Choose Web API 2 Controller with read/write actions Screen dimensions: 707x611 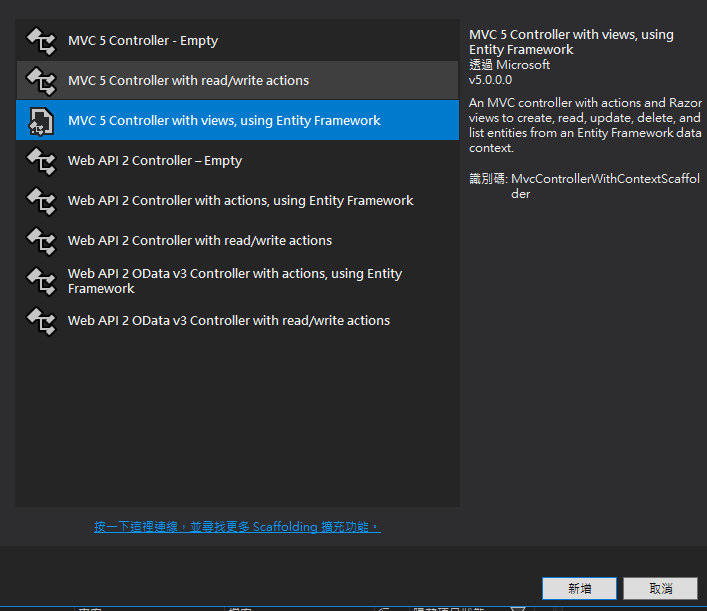[237, 240]
